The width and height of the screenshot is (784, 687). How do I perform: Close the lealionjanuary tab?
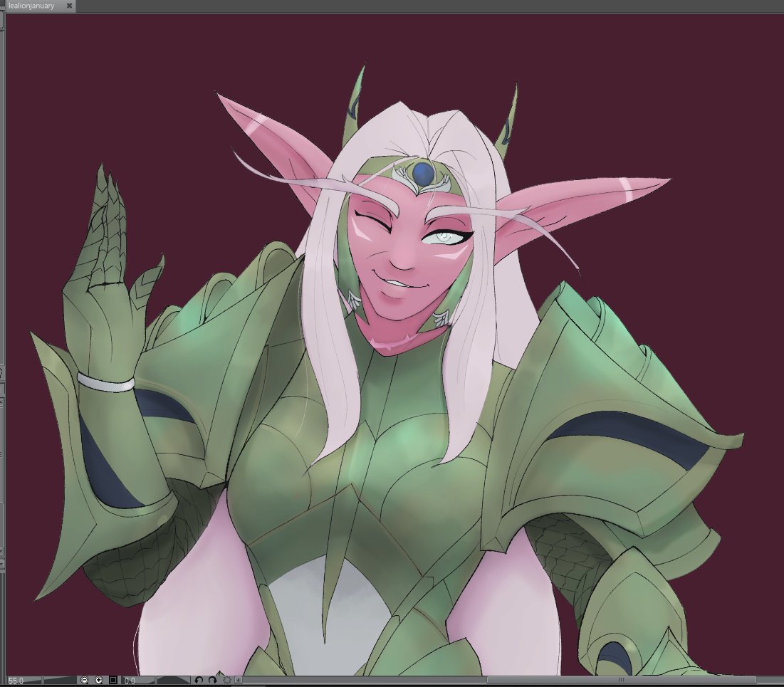click(70, 6)
